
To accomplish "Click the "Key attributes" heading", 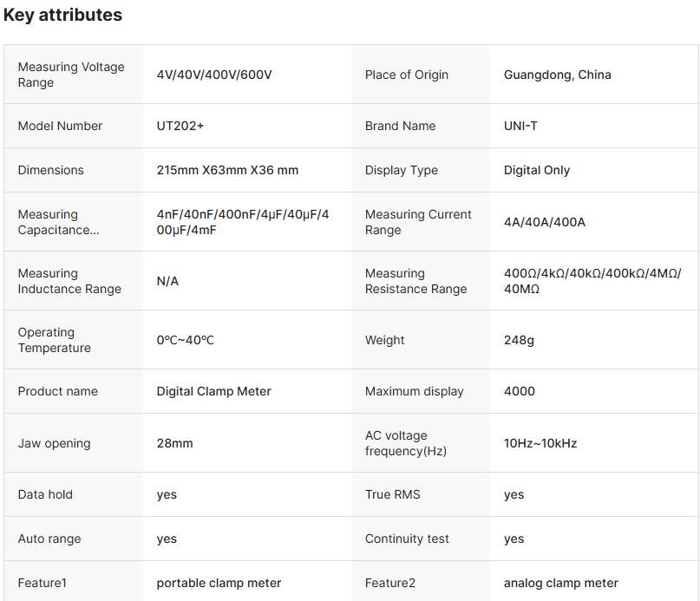I will [62, 15].
